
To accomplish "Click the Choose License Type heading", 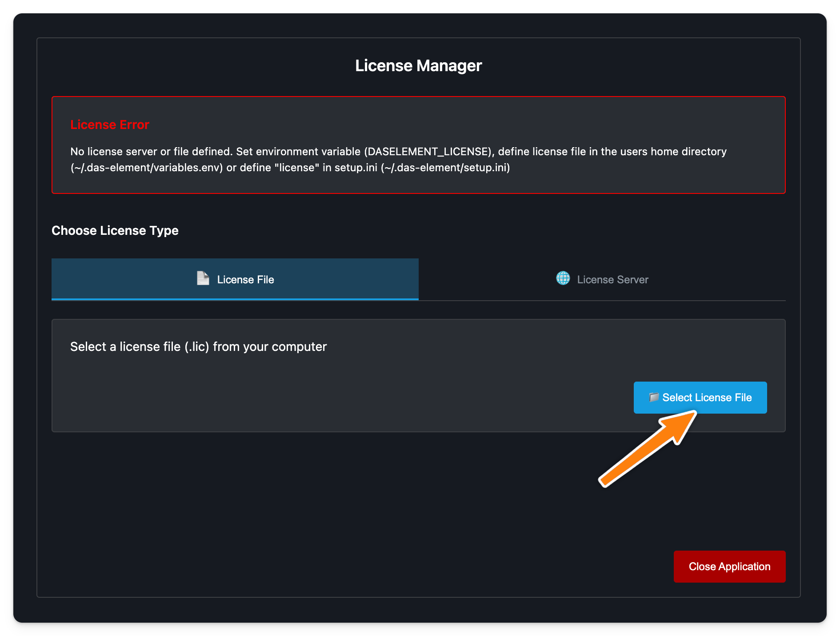I will 115,230.
